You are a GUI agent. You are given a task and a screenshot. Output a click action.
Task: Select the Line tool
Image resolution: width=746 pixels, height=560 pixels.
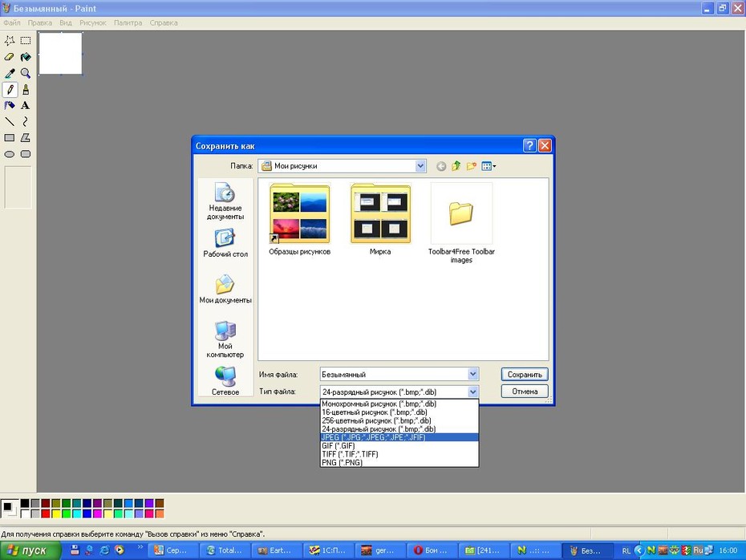[10, 122]
